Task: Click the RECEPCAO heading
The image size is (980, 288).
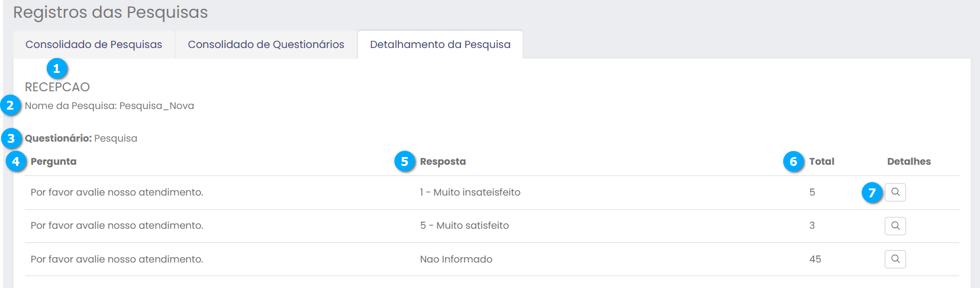Action: tap(57, 87)
